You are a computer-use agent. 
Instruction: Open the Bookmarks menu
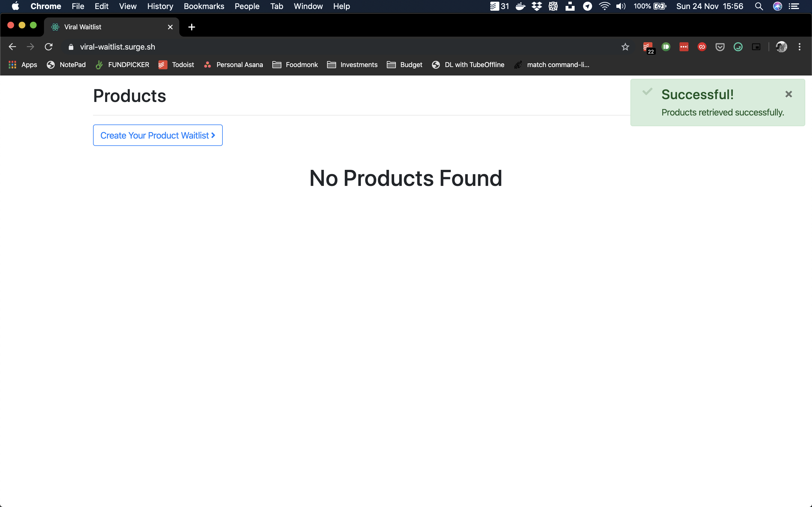pyautogui.click(x=204, y=6)
